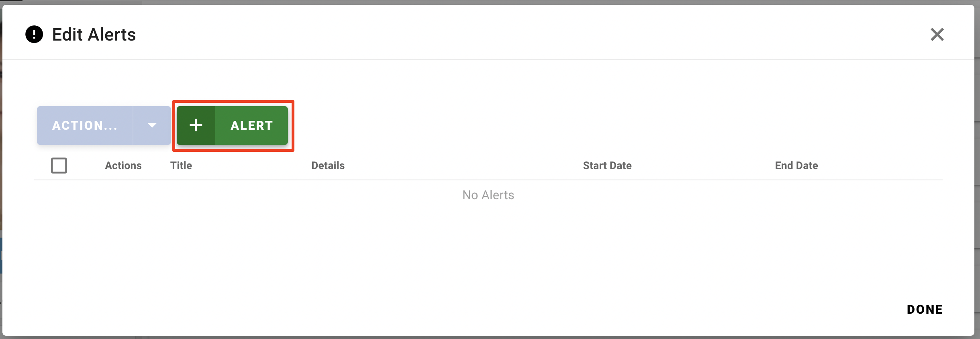Sort by the Title column header

181,165
